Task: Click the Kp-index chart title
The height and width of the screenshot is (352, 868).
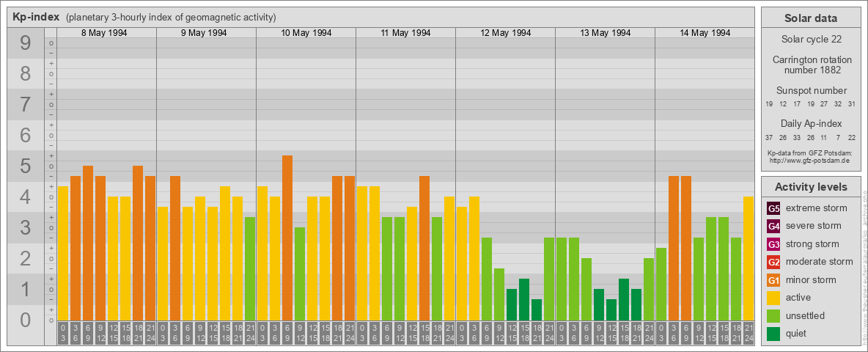Action: (36, 17)
